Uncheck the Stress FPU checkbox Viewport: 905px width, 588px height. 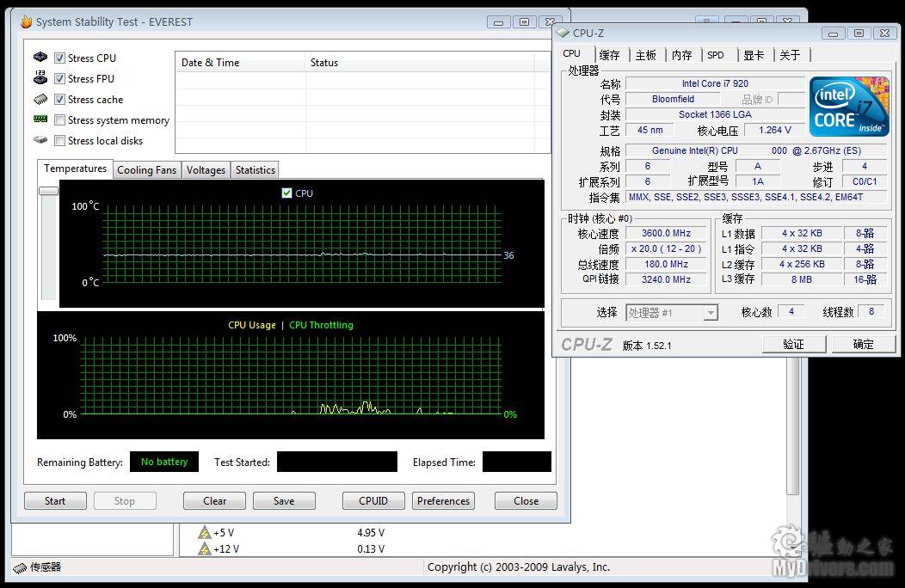[59, 78]
